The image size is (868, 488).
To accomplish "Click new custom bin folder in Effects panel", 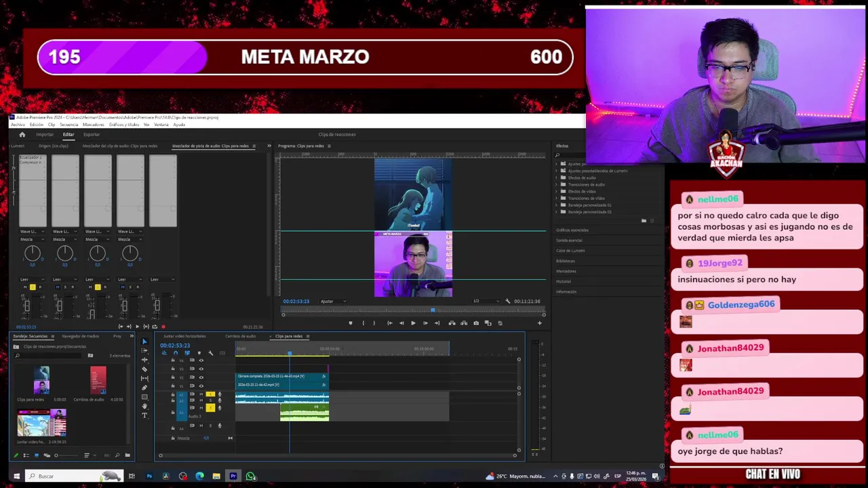I will tap(644, 220).
